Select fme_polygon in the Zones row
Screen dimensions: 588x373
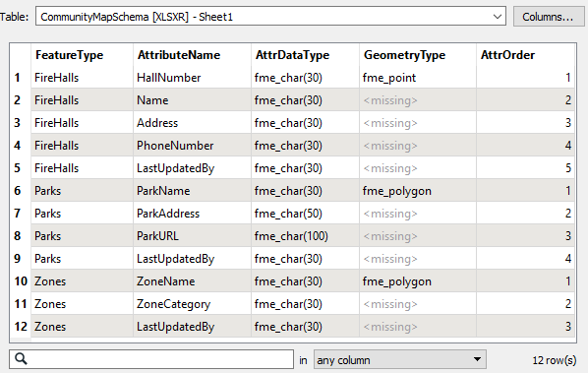418,281
